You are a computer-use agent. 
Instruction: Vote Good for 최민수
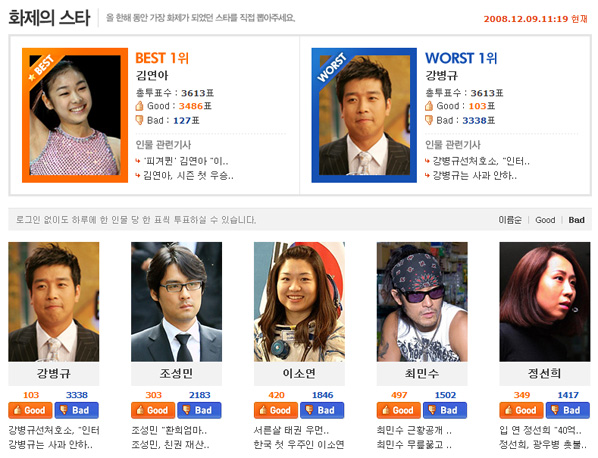point(399,410)
